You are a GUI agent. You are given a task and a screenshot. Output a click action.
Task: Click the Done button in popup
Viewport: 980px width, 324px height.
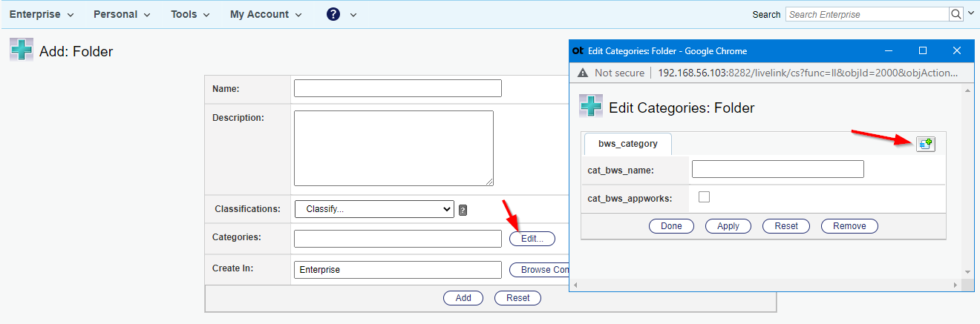pos(671,226)
